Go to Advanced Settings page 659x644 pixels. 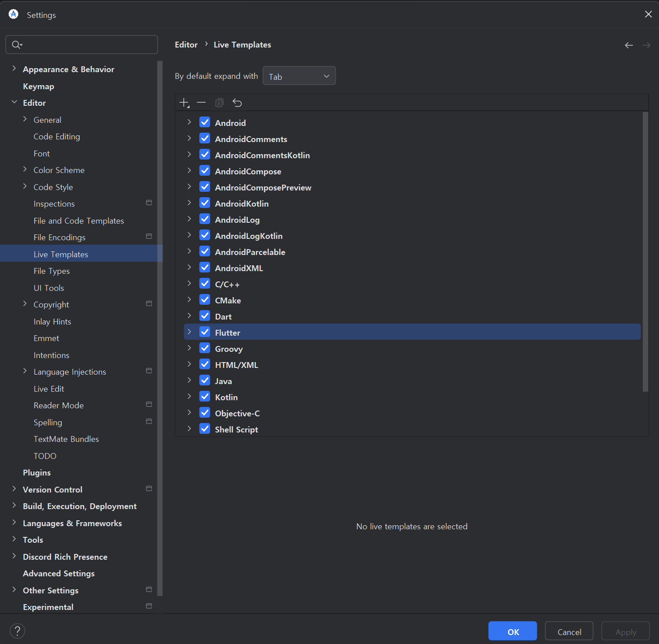point(59,574)
